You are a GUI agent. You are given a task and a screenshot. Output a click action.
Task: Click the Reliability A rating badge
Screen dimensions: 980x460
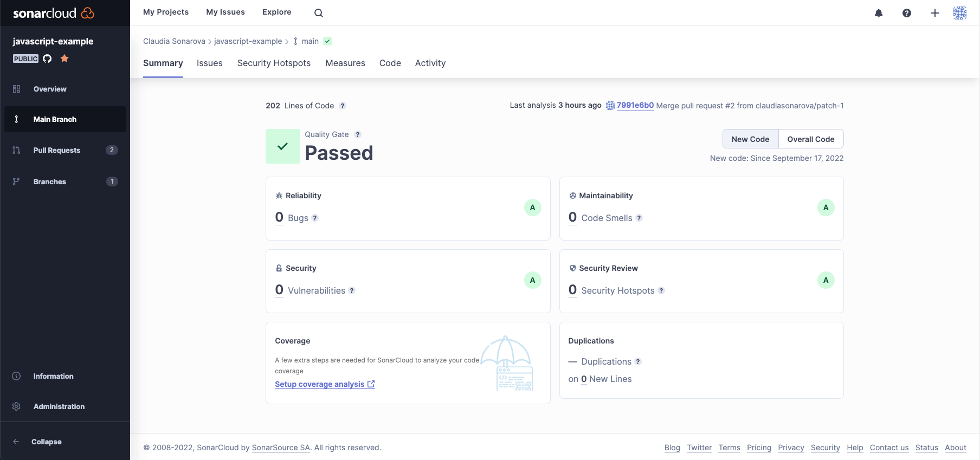coord(533,208)
